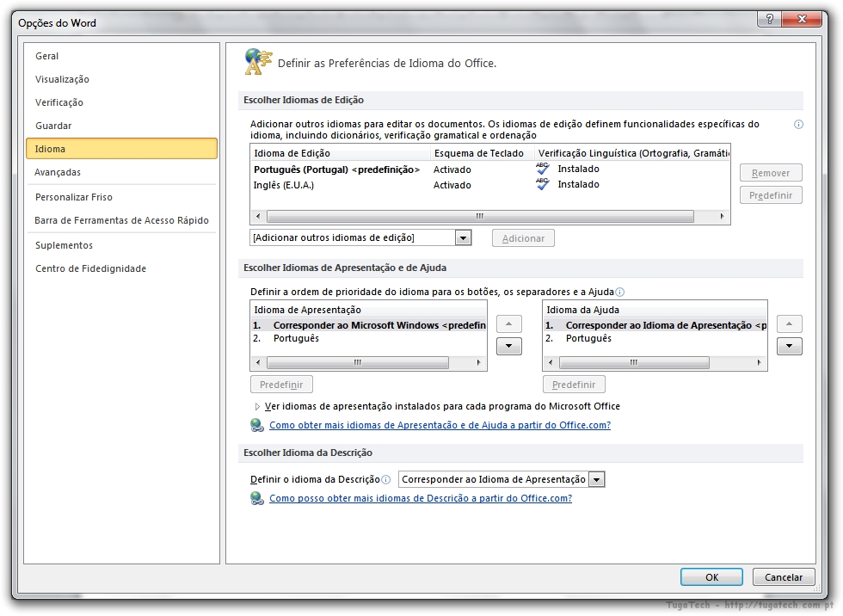Screen dimensions: 843x616
Task: Open link 'Como obter mais idiomas de Apresentação e de Ajuda'
Action: tap(440, 425)
